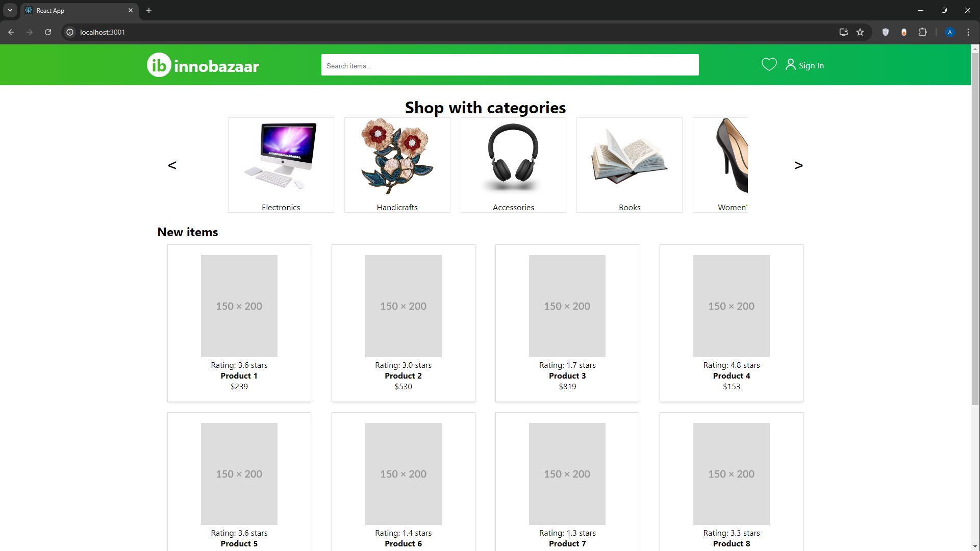Click the Brave shield extension icon
The image size is (980, 551).
click(x=886, y=32)
